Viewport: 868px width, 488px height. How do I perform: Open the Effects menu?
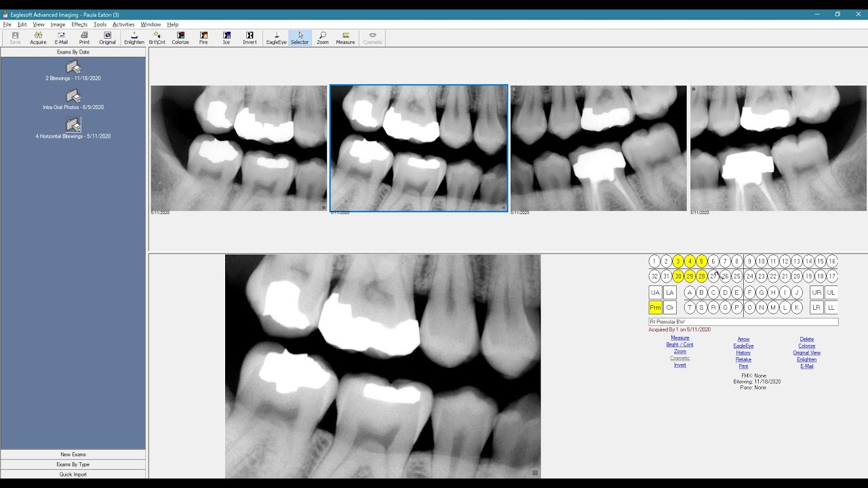point(79,24)
